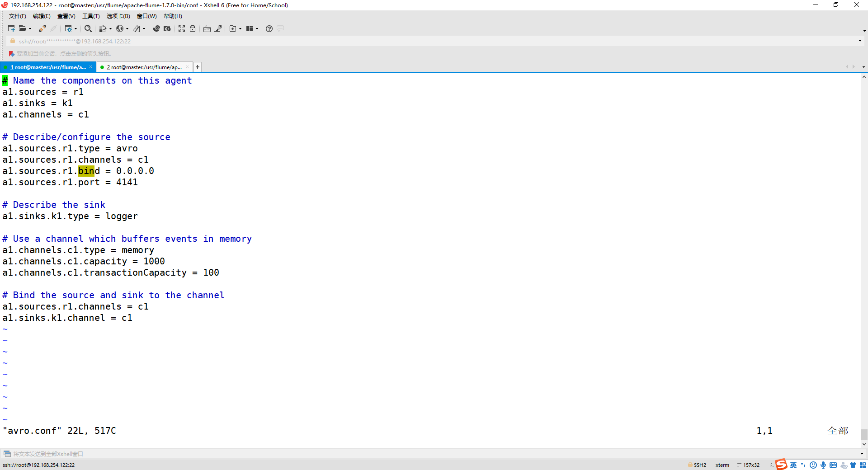The width and height of the screenshot is (868, 470).
Task: Close session tab 1
Action: (90, 67)
